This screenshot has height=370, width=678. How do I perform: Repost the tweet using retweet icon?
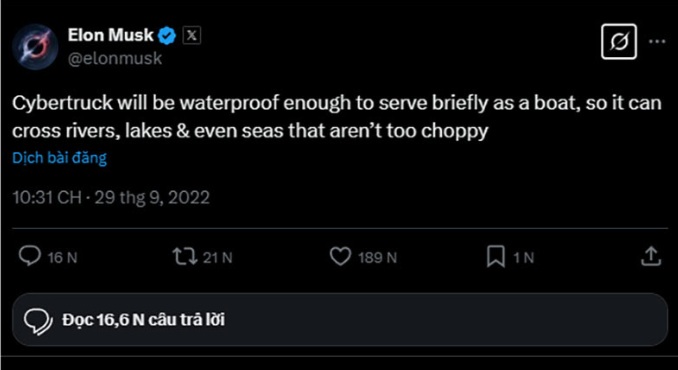(x=185, y=257)
